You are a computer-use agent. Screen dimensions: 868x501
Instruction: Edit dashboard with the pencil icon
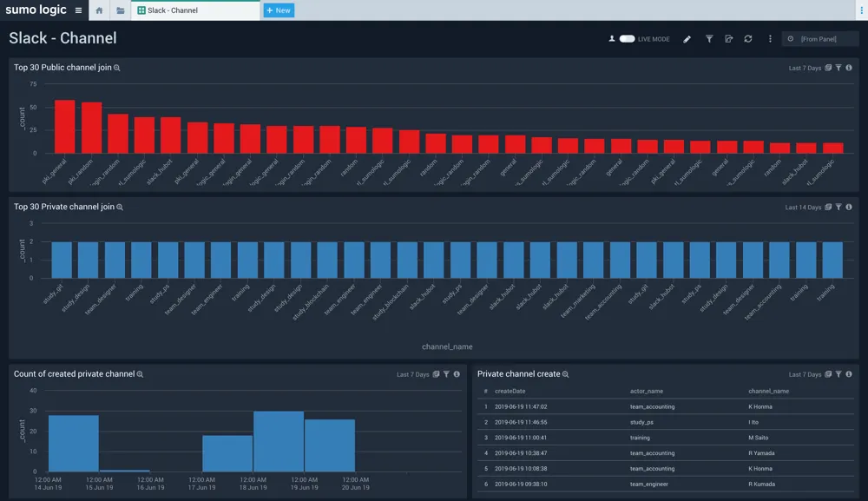[687, 39]
